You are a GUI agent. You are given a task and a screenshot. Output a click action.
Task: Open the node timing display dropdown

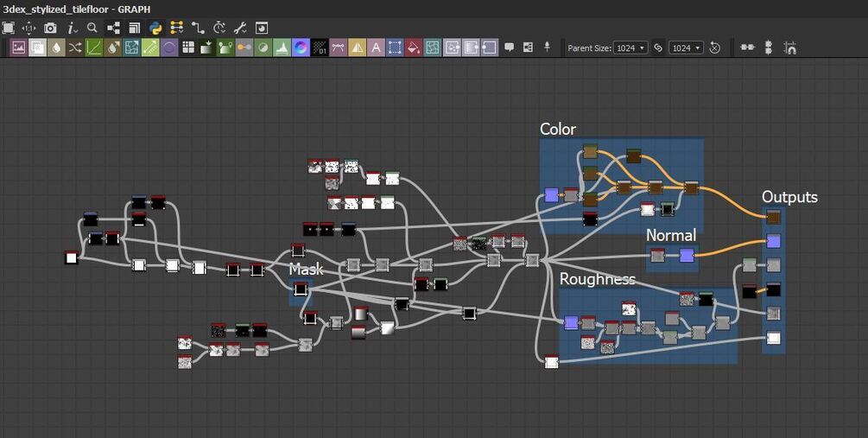pyautogui.click(x=219, y=28)
